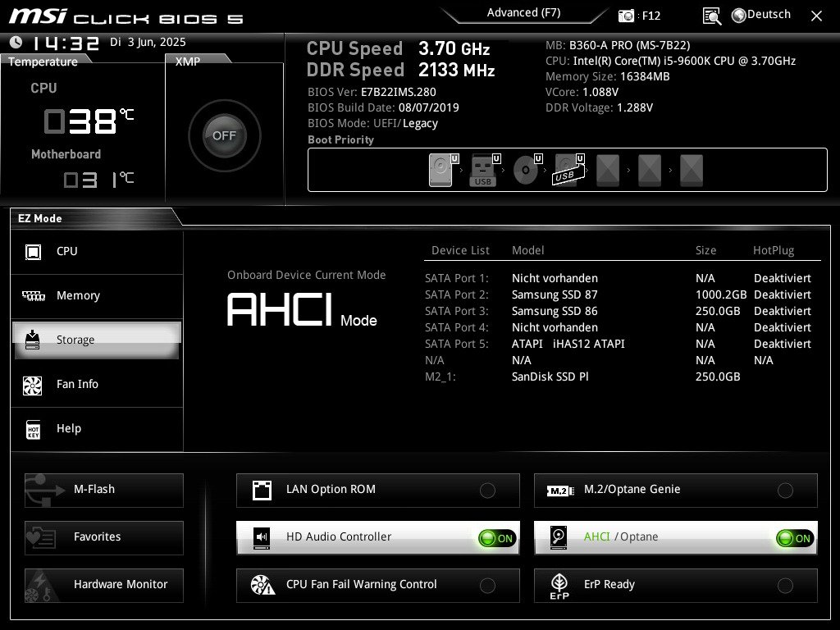Click the Memory Size 16384MB value
Image resolution: width=840 pixels, height=630 pixels.
coord(645,76)
